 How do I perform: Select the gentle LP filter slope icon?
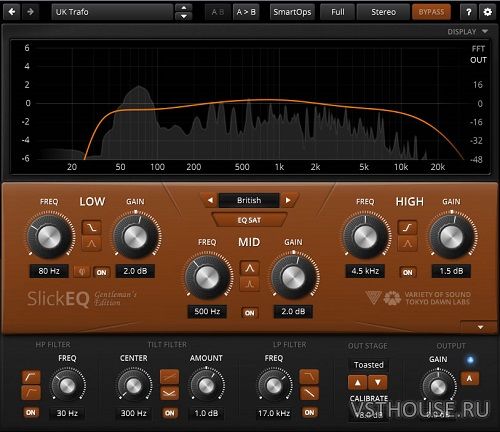coord(309,393)
